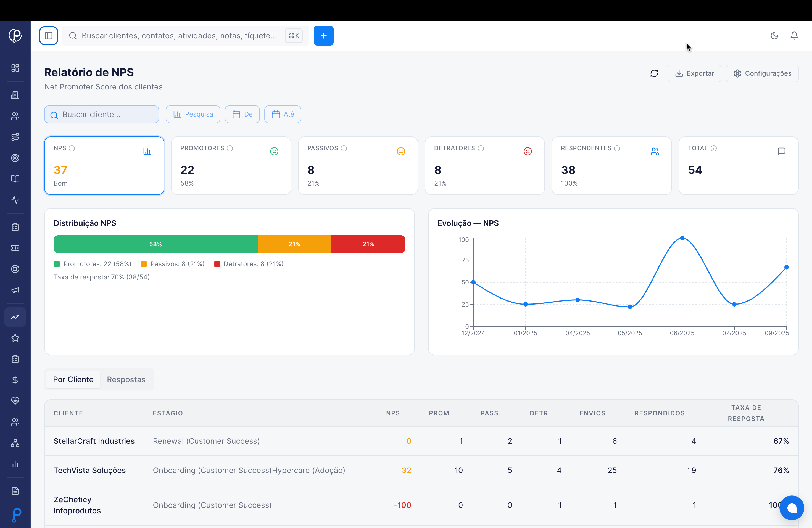Screen dimensions: 812x528
Task: Focus the Buscar cliente search field
Action: coord(101,114)
